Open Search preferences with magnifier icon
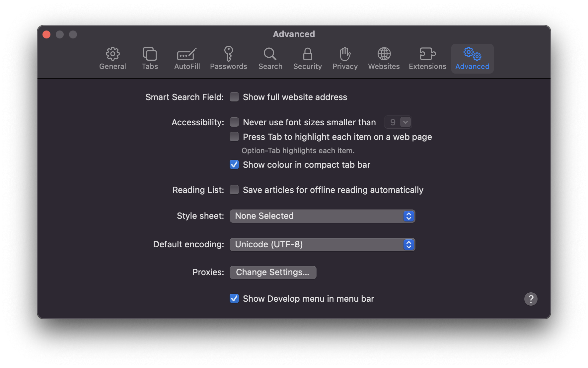Image resolution: width=588 pixels, height=368 pixels. [x=270, y=58]
